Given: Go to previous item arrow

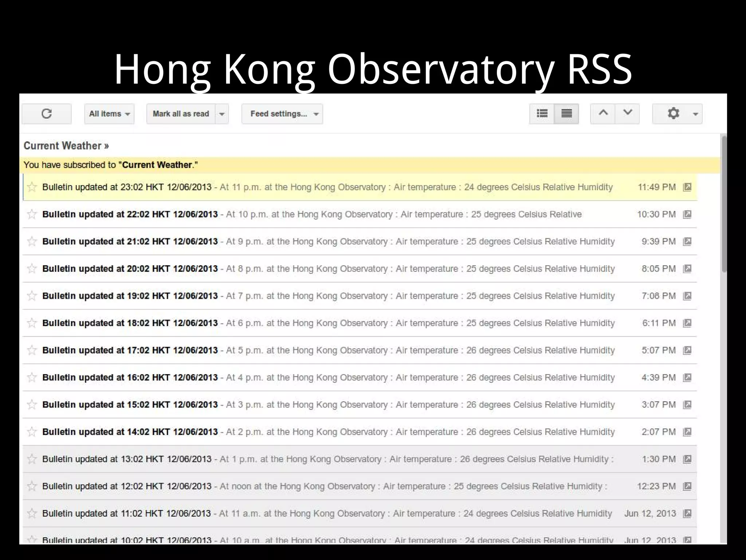Looking at the screenshot, I should (x=603, y=114).
